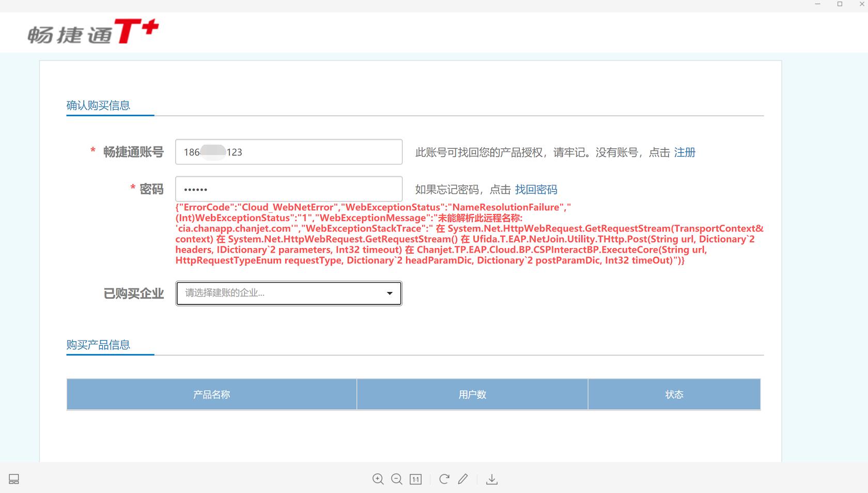This screenshot has width=868, height=493.
Task: Rotate the image with the rotate icon
Action: tap(444, 479)
